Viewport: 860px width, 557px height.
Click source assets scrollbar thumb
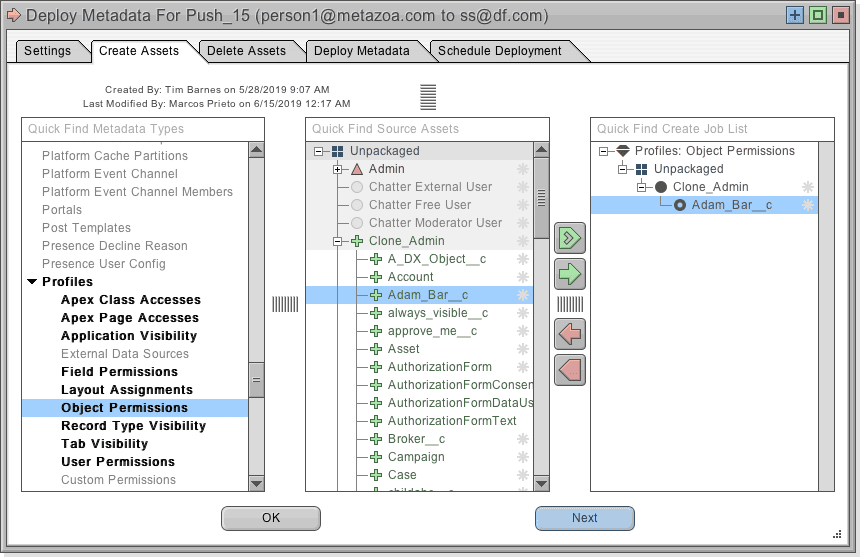(541, 198)
